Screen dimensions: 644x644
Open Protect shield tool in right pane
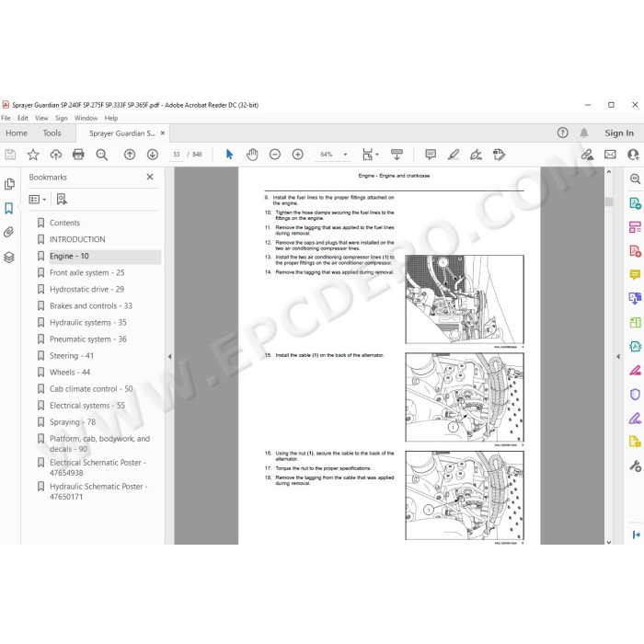click(635, 395)
